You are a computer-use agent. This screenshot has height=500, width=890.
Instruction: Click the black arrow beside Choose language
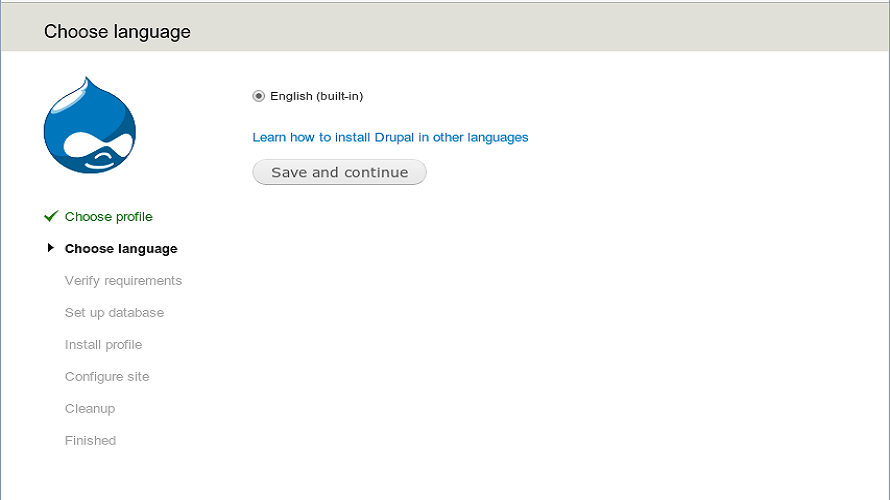[x=51, y=248]
